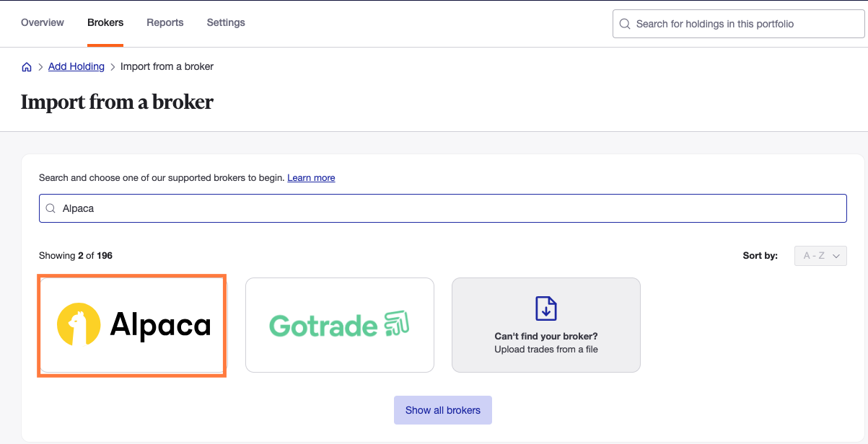868x444 pixels.
Task: Click the 'Import from a broker' breadcrumb text
Action: click(x=167, y=66)
